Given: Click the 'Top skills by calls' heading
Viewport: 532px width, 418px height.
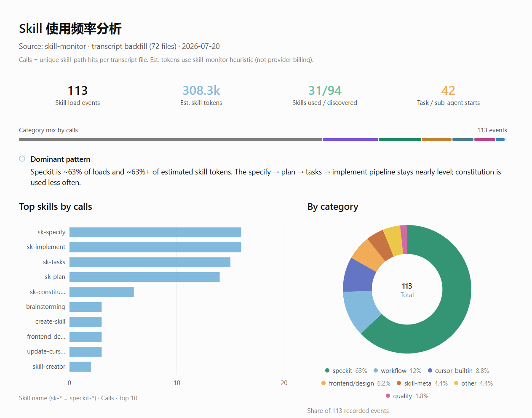Looking at the screenshot, I should 56,206.
